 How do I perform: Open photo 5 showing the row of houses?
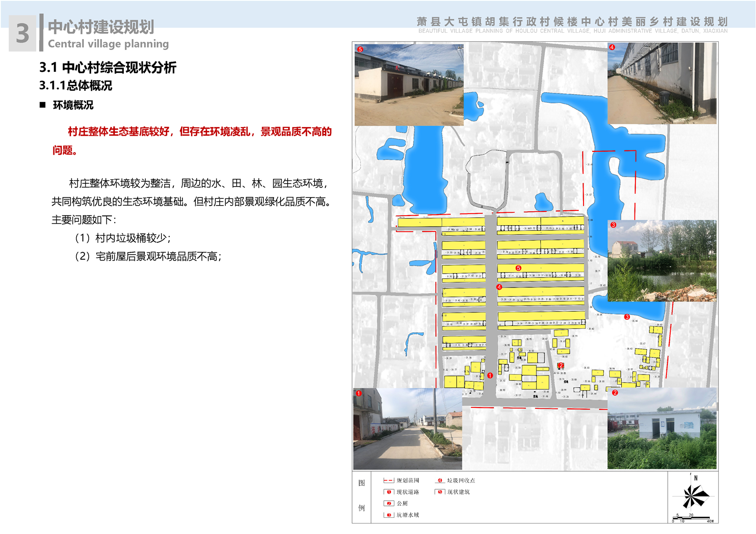coord(409,85)
